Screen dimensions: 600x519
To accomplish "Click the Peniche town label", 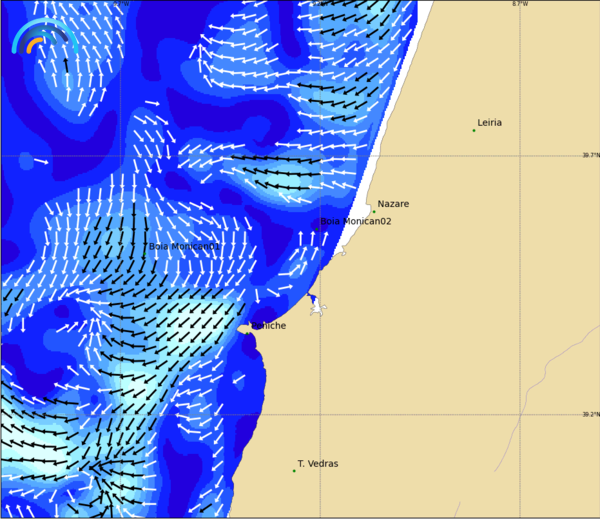I will click(269, 326).
